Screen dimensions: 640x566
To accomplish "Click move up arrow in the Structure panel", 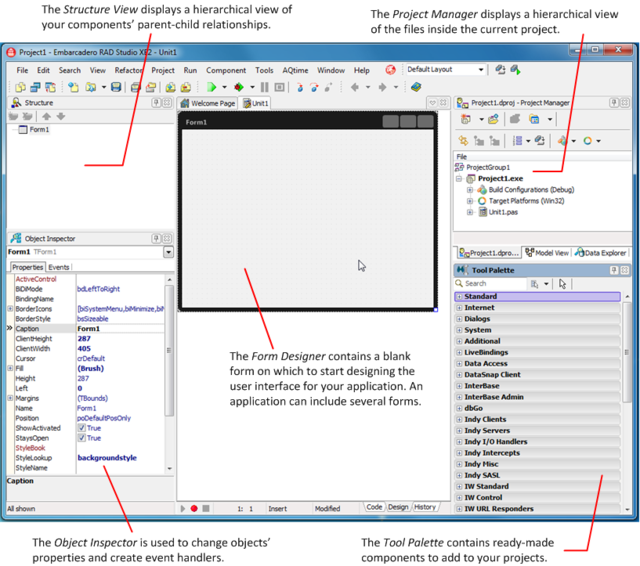I will pos(47,117).
